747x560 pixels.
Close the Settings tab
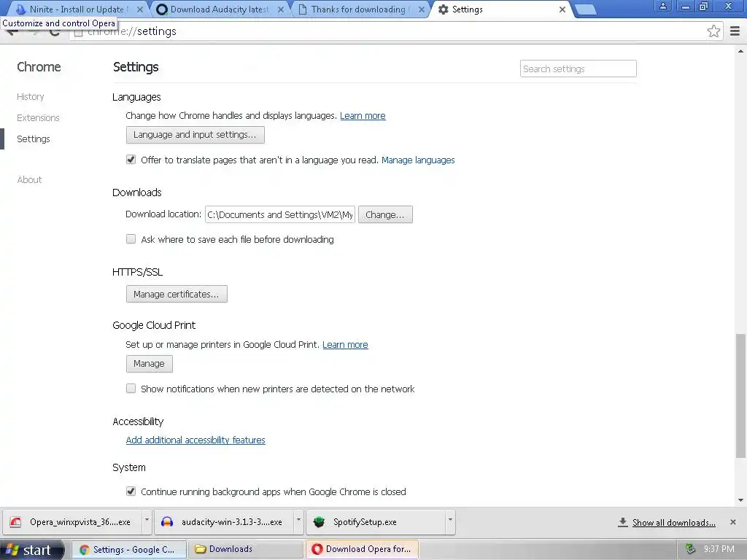point(562,9)
